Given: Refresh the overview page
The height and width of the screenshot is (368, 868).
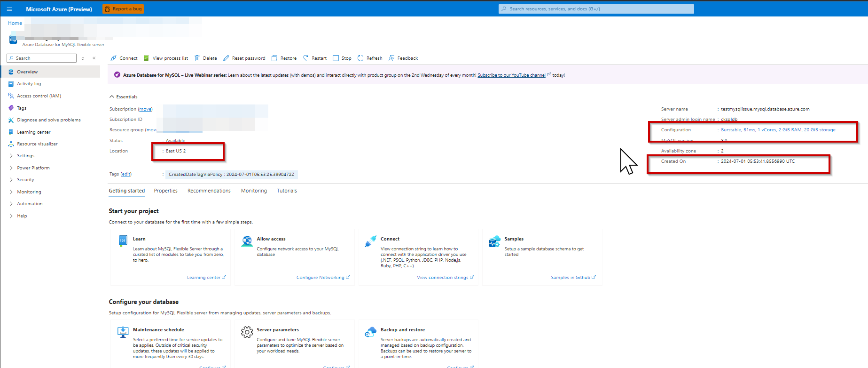Looking at the screenshot, I should pyautogui.click(x=370, y=58).
